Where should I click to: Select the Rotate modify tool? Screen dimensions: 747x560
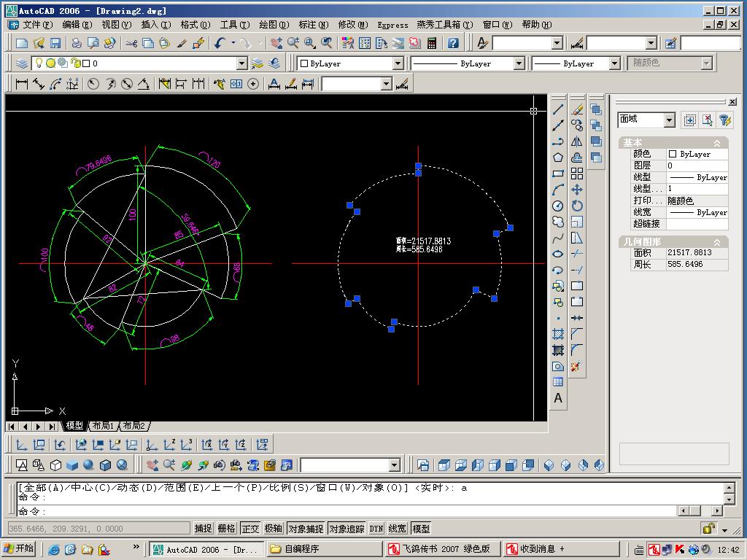577,206
